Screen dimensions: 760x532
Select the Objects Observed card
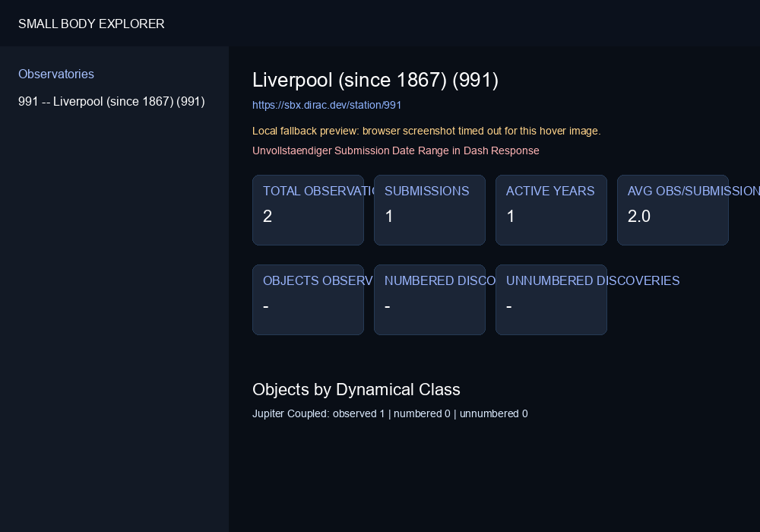(x=309, y=300)
